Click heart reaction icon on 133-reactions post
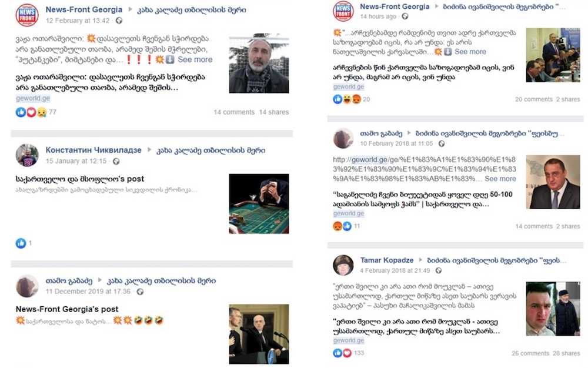Image resolution: width=588 pixels, height=368 pixels. [348, 353]
